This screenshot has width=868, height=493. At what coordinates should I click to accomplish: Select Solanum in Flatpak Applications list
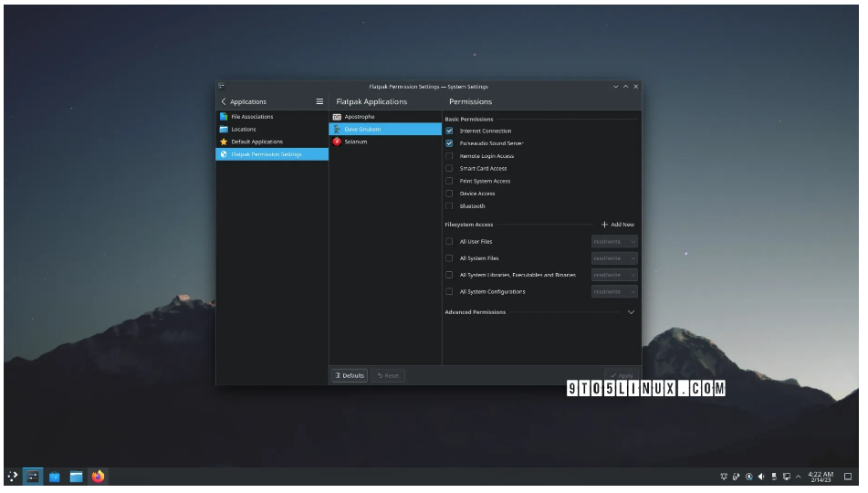[x=385, y=142]
